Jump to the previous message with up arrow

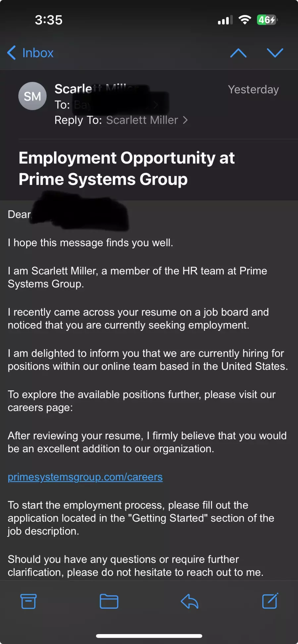pos(238,53)
